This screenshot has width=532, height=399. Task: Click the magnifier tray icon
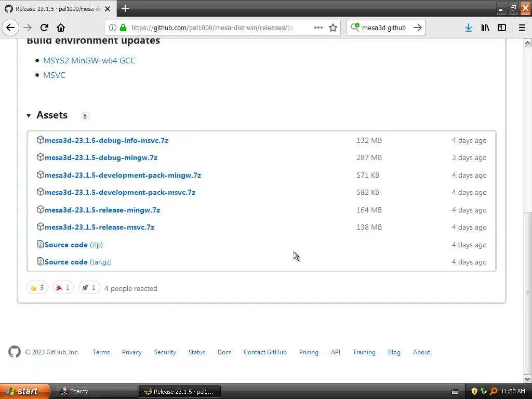[494, 391]
